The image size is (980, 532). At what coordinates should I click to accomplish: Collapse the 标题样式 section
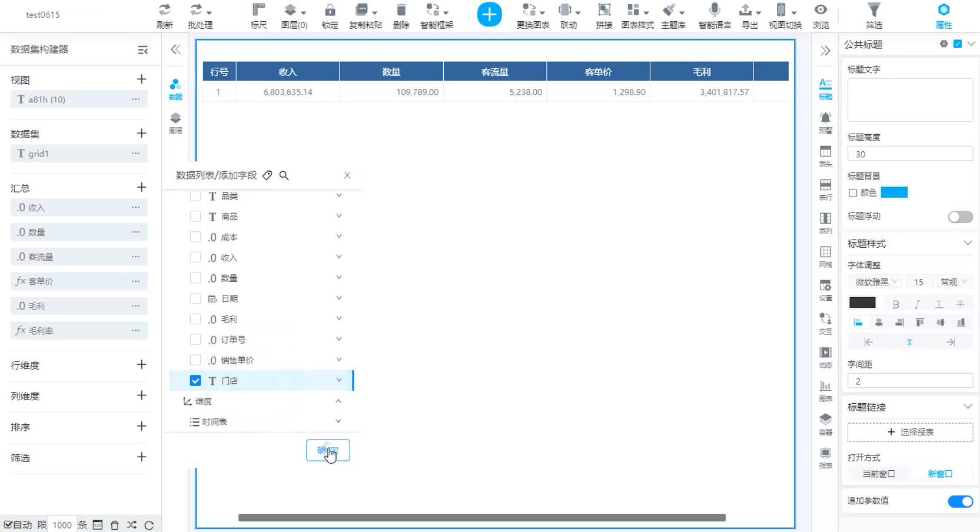coord(967,243)
